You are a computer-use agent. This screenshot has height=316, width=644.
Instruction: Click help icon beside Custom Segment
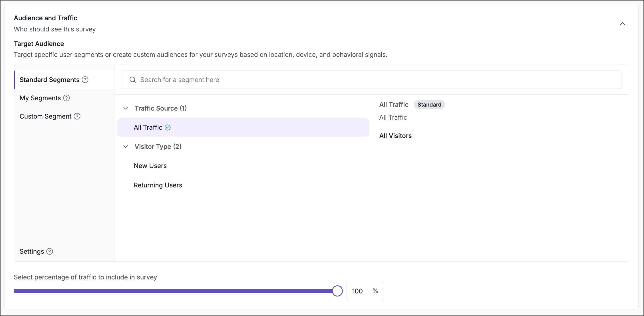[77, 116]
